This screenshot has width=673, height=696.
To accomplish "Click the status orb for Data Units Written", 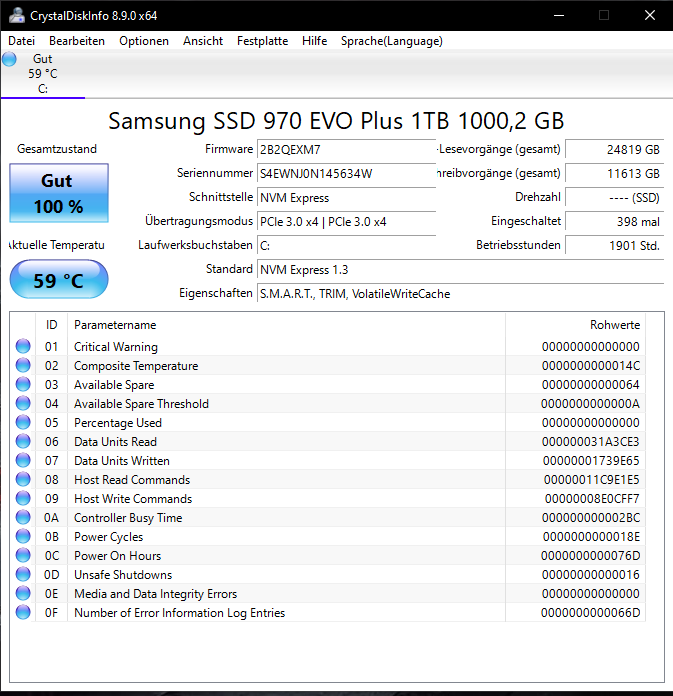I will pos(23,460).
